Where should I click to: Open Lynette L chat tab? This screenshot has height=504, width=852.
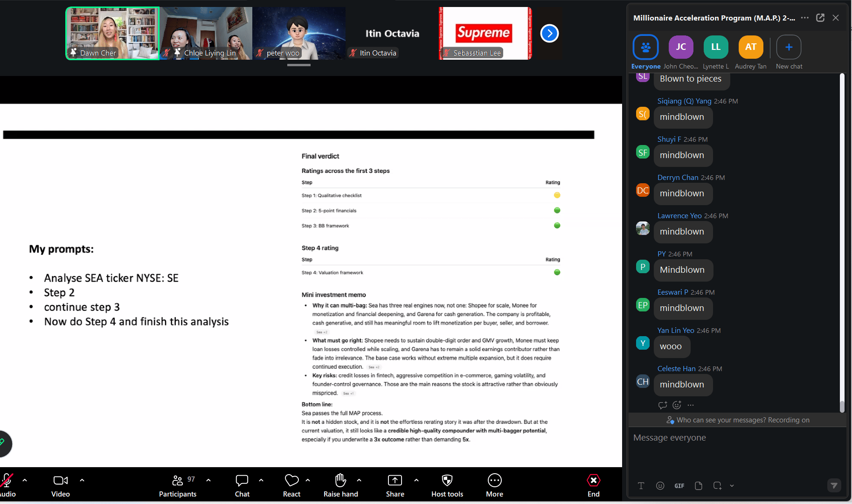pos(716,52)
